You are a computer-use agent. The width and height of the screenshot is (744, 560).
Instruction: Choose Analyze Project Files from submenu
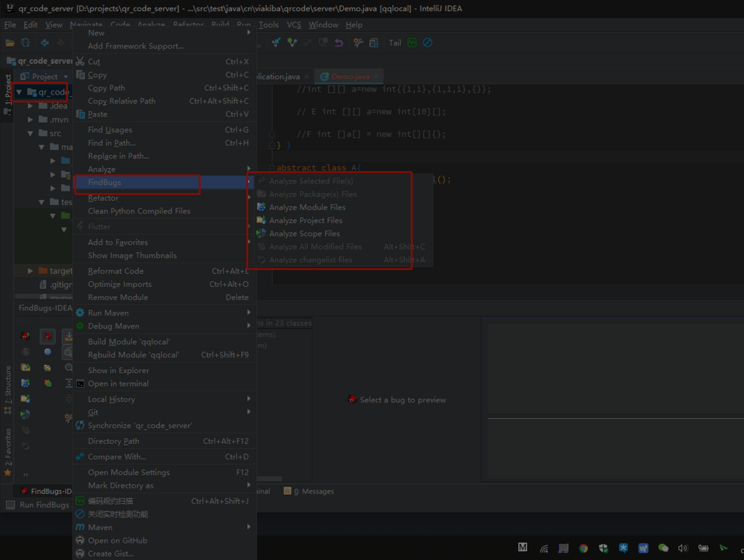click(x=344, y=220)
